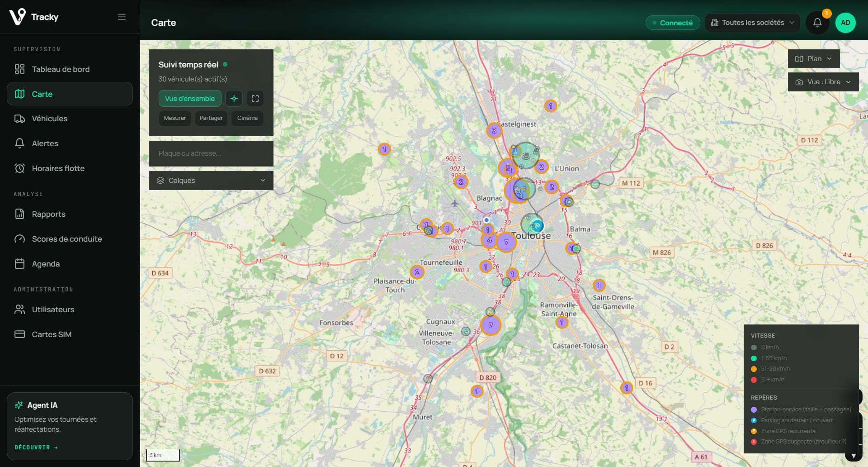Screen dimensions: 868x467
Task: Open Alertes in sidebar
Action: pyautogui.click(x=70, y=143)
